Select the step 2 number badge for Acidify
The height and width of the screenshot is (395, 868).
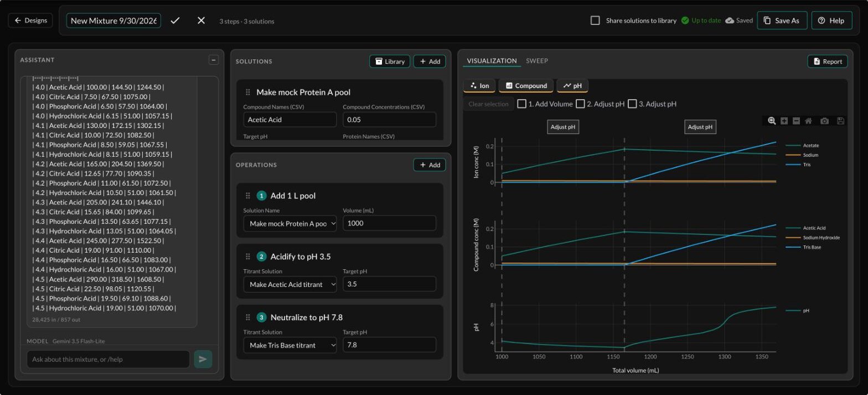tap(262, 257)
